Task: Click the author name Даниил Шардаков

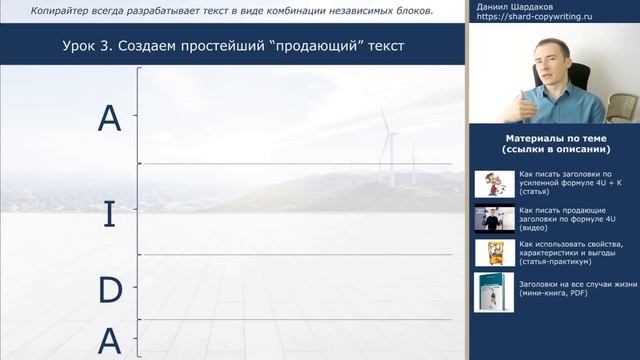Action: [515, 7]
